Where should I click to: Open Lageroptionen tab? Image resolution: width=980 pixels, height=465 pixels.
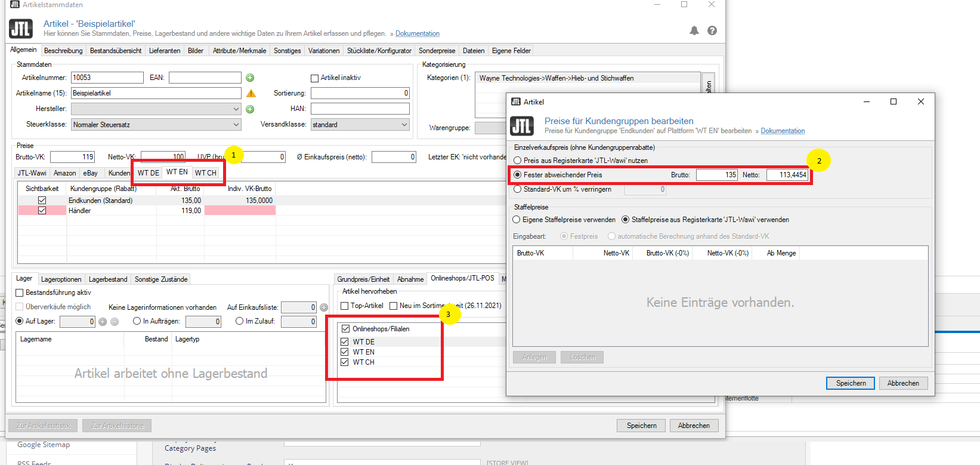pyautogui.click(x=61, y=279)
